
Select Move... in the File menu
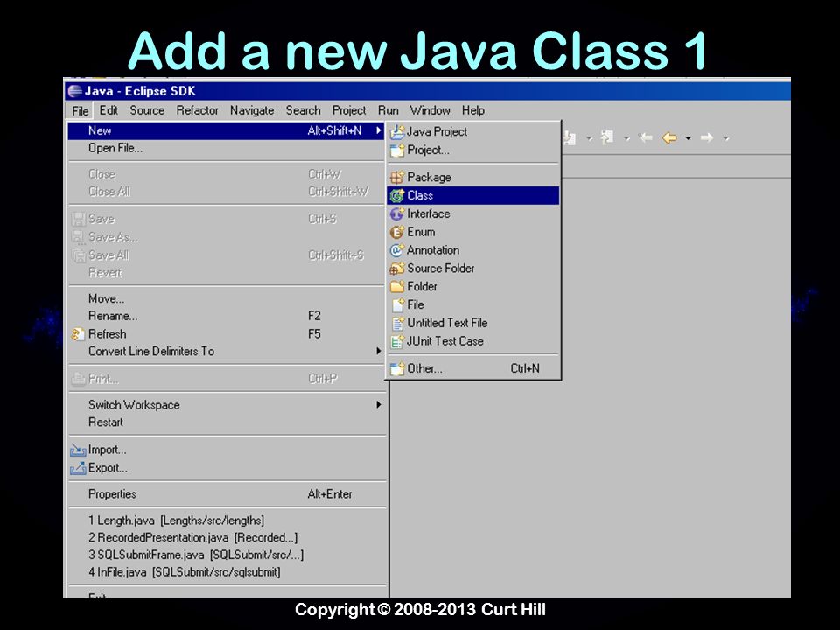point(227,299)
